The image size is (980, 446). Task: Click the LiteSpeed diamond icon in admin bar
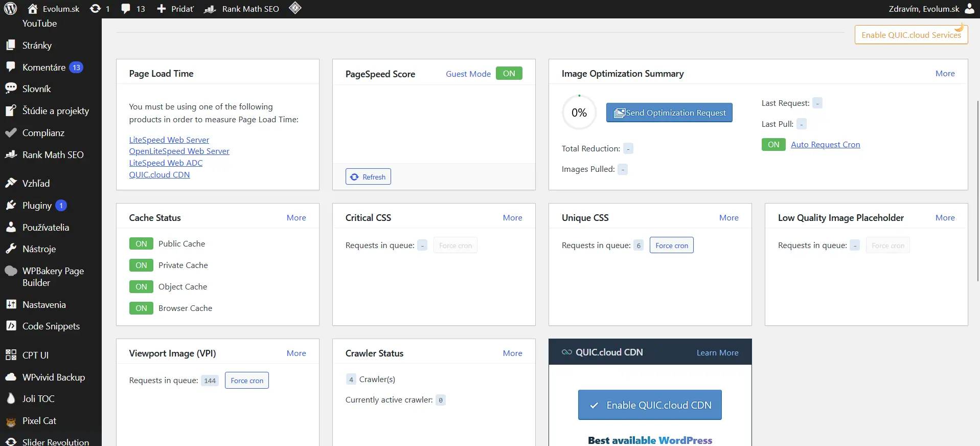pyautogui.click(x=295, y=8)
